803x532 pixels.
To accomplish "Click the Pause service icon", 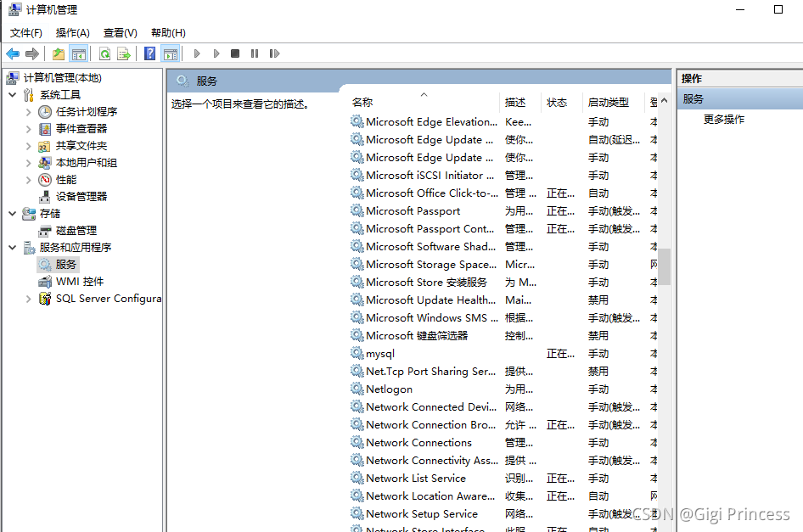I will pyautogui.click(x=255, y=53).
